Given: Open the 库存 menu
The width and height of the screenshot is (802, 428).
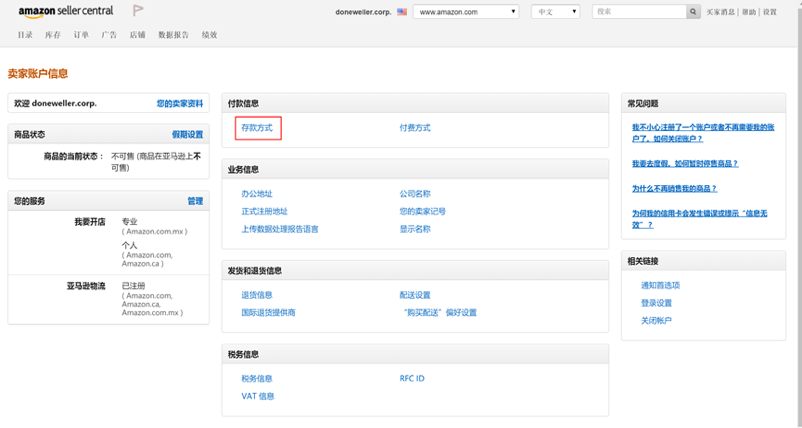Looking at the screenshot, I should (53, 35).
